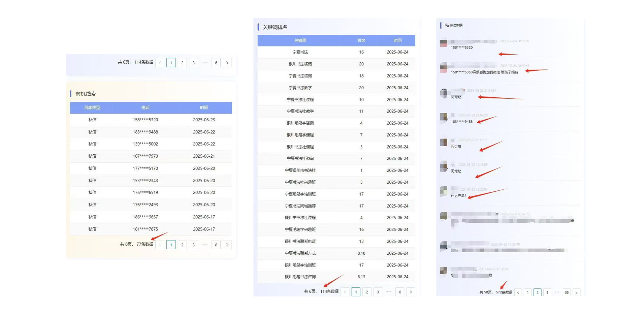Click next-page arrow in 商机线索 pagination
Viewport: 644px width, 314px height.
[x=227, y=245]
